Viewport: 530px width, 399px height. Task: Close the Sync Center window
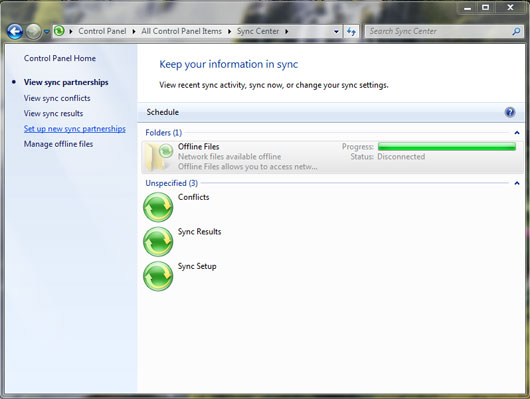click(x=510, y=7)
